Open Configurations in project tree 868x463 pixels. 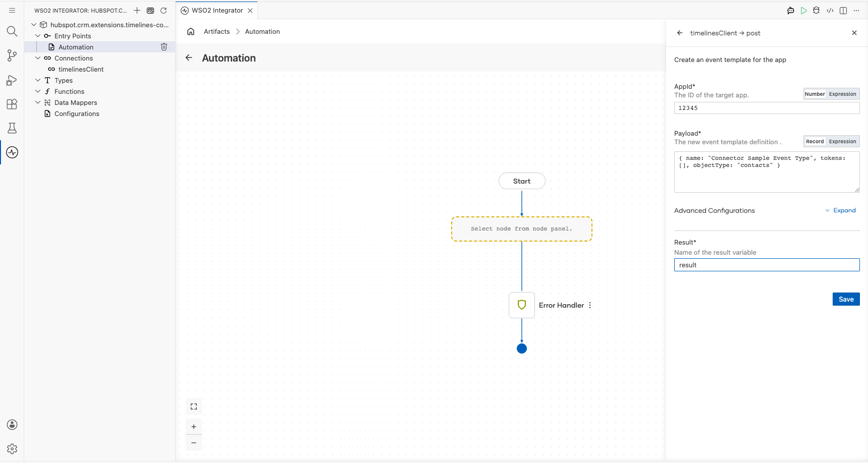(x=77, y=113)
